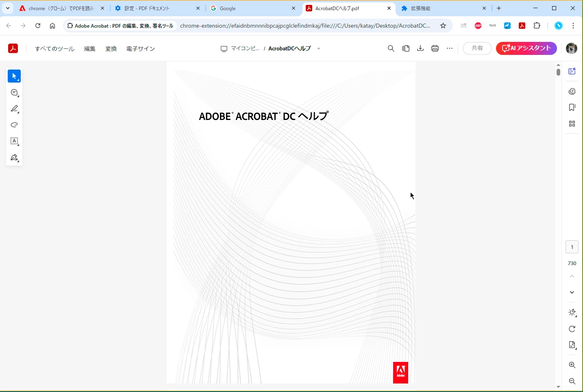This screenshot has width=583, height=392.
Task: Open the more options ellipsis menu
Action: pos(450,48)
